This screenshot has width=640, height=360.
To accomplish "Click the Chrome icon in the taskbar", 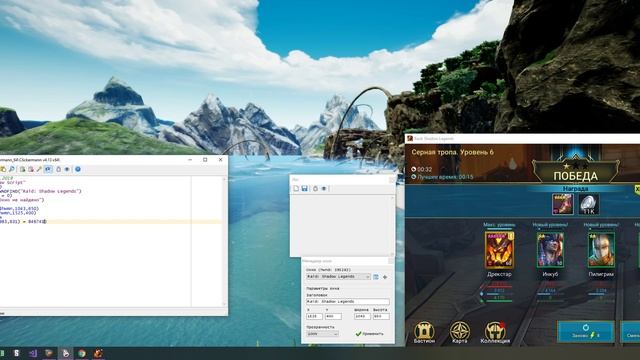I will tap(82, 353).
